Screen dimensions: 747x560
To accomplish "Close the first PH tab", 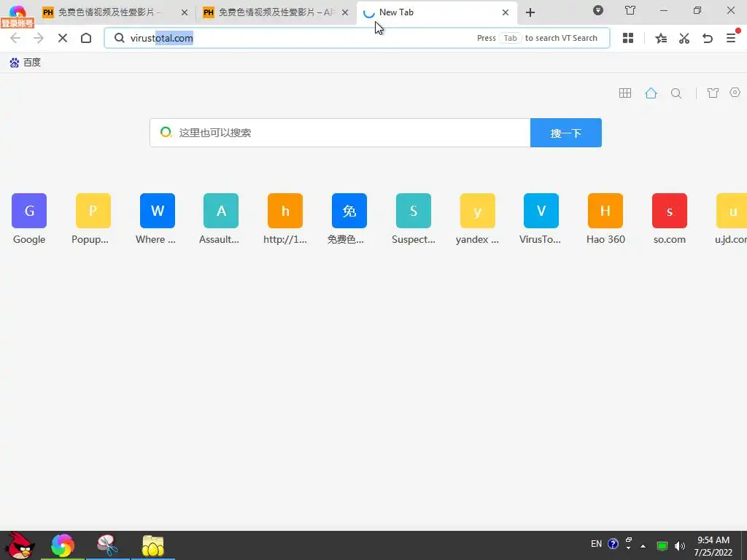I will (x=185, y=12).
